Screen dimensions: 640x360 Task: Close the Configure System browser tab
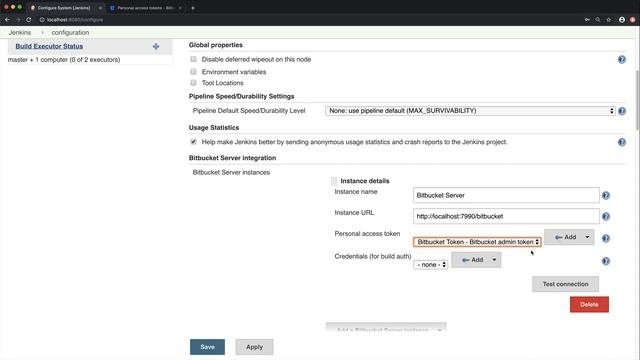pyautogui.click(x=100, y=8)
